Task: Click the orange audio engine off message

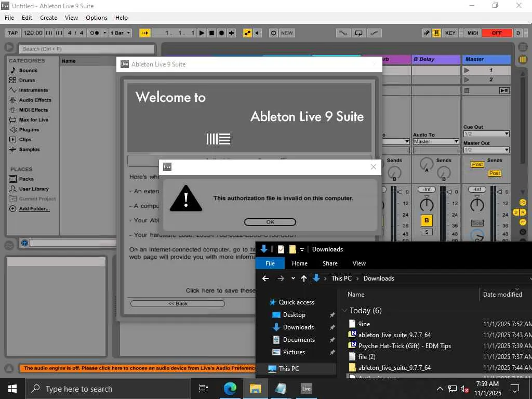Action: 138,368
